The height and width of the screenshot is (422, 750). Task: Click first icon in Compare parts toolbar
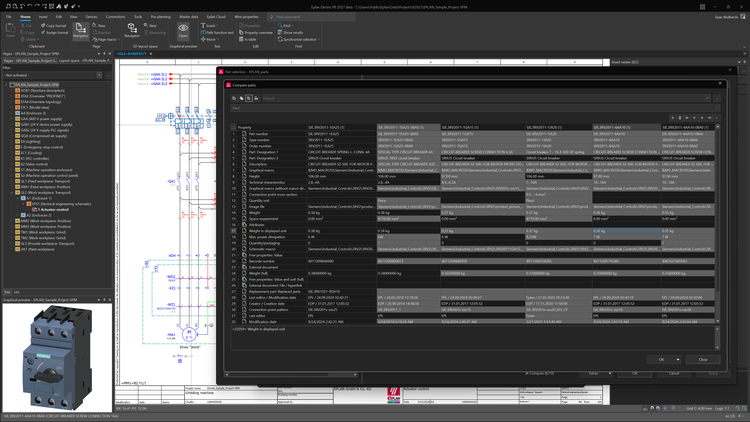(234, 98)
